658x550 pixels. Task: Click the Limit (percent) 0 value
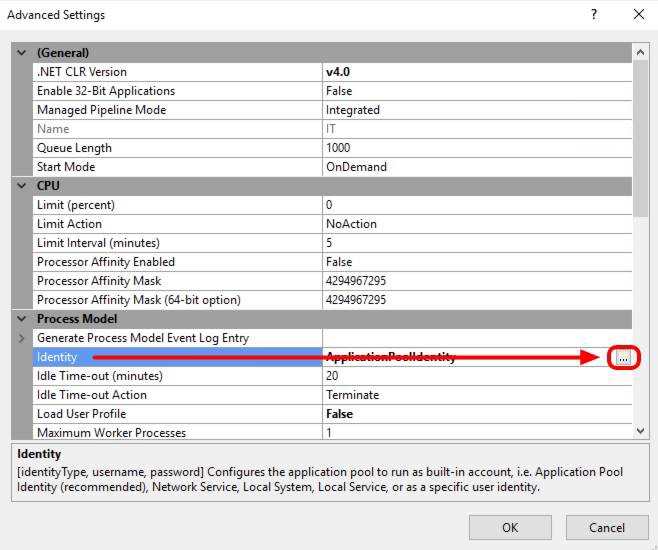pos(477,205)
